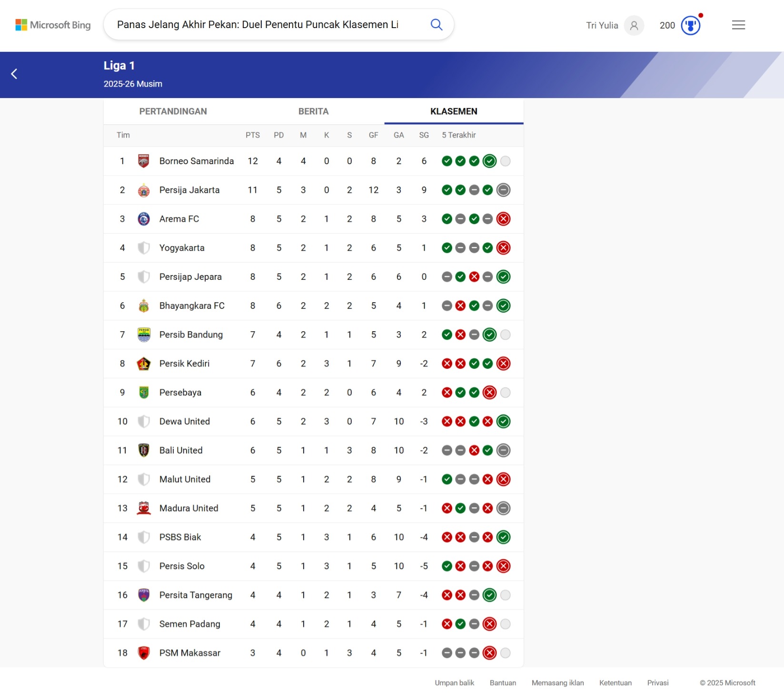Click Borneo Samarinda's highlighted win icon

489,161
